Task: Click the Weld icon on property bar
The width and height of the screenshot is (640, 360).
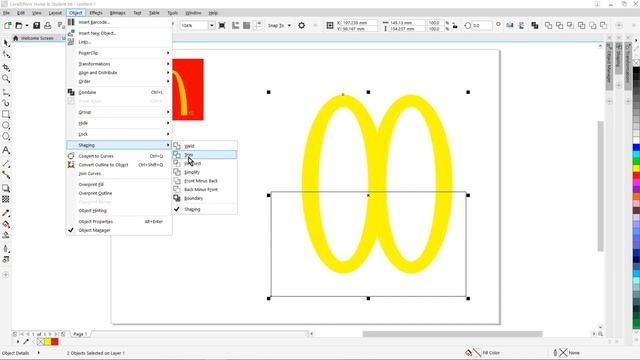Action: (549, 25)
